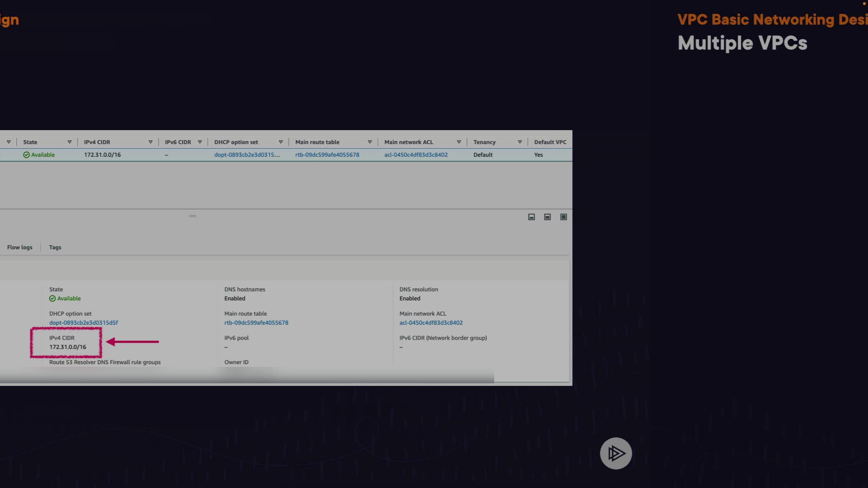This screenshot has height=488, width=868.
Task: Sort by IPv6 CIDR column arrow
Action: click(x=200, y=142)
